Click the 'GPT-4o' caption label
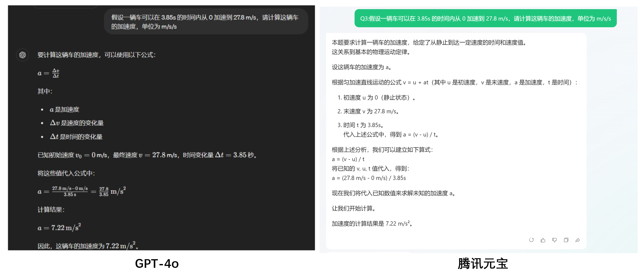Viewport: 644px width, 280px height. coord(157,263)
